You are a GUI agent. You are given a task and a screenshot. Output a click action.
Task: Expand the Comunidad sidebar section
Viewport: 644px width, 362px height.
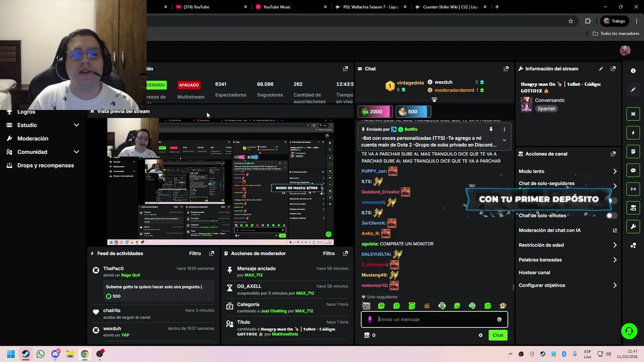[76, 152]
